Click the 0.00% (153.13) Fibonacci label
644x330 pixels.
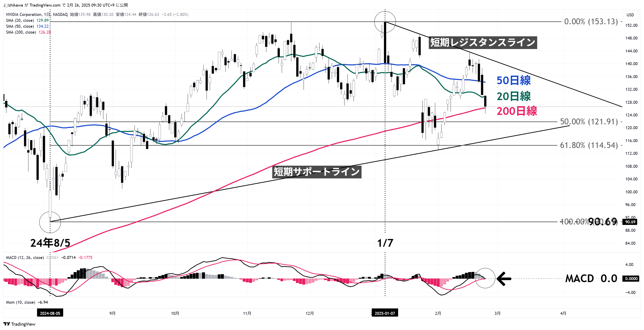pyautogui.click(x=591, y=22)
